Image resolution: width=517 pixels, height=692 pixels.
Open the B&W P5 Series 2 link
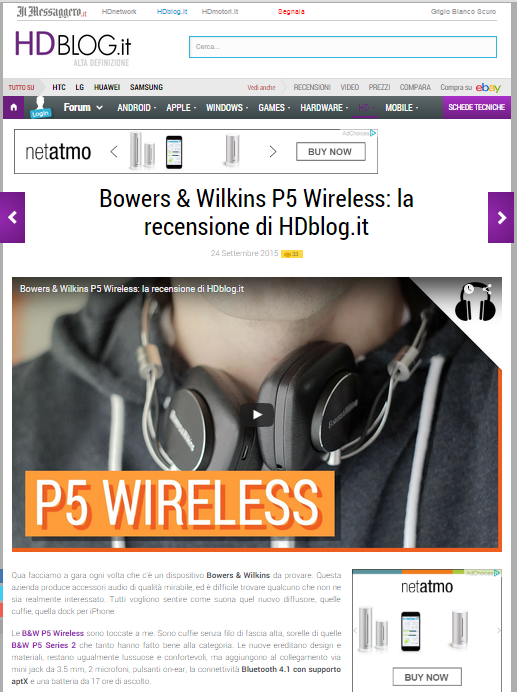(x=44, y=645)
